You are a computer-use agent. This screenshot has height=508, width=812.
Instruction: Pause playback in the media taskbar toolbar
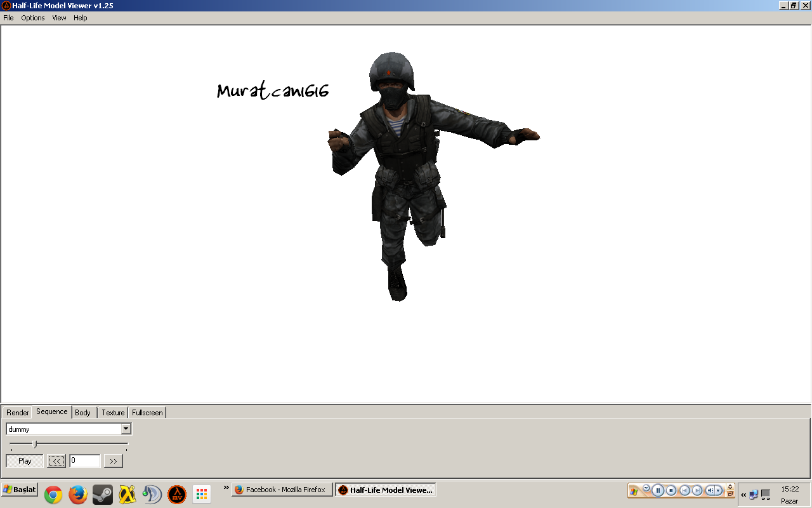pos(658,490)
